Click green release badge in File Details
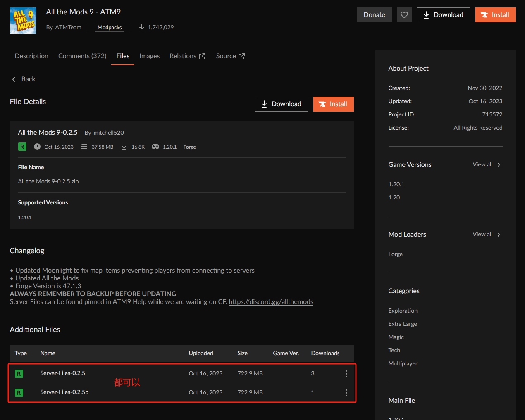525x420 pixels. [x=22, y=147]
